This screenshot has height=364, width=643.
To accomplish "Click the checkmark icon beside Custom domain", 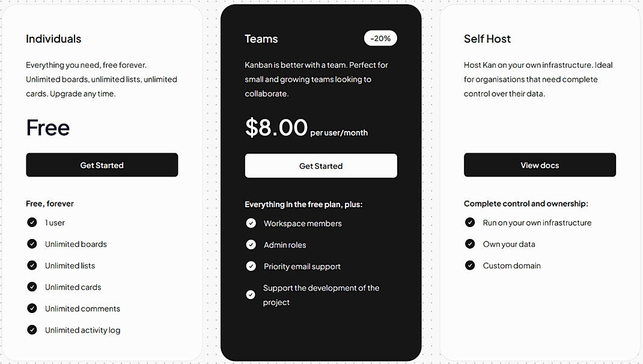I will 470,265.
